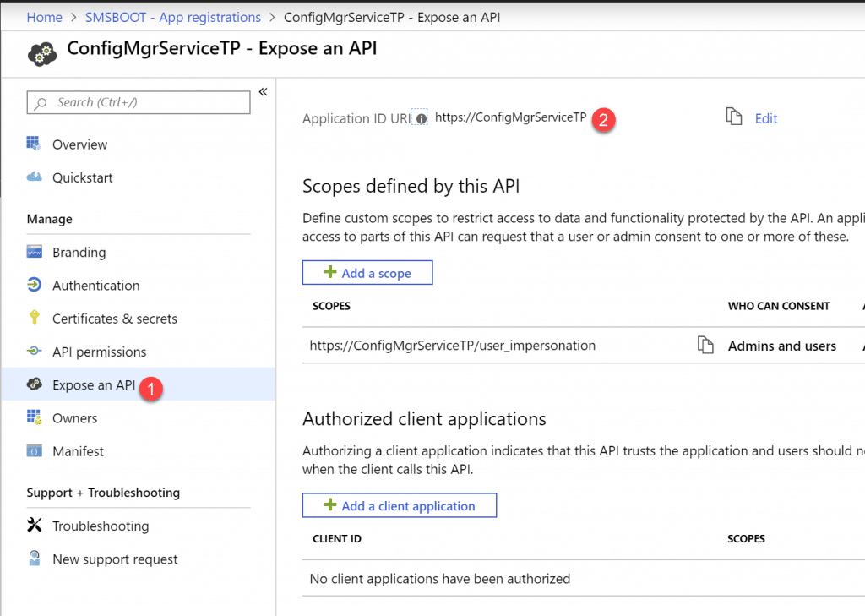Select the Overview icon in the sidebar
865x616 pixels.
point(35,144)
